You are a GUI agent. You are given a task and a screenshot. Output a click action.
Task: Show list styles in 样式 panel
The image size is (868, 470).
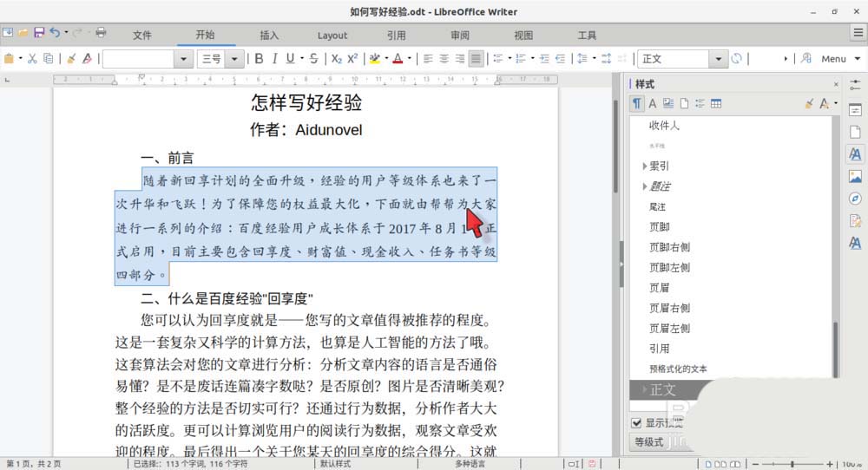pos(700,103)
